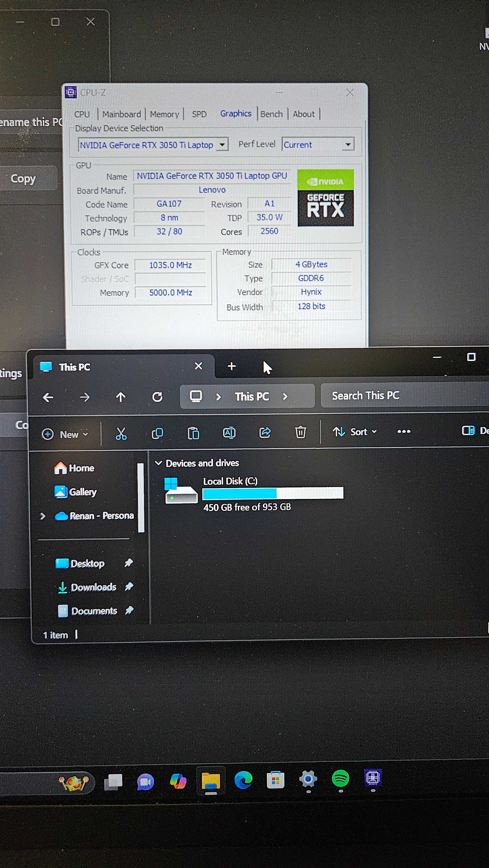The image size is (489, 868).
Task: Open pinned Downloads folder in sidebar
Action: click(x=87, y=587)
